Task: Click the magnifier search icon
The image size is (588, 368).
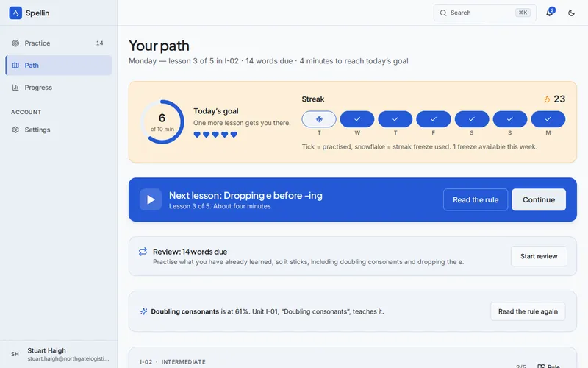Action: [x=443, y=13]
